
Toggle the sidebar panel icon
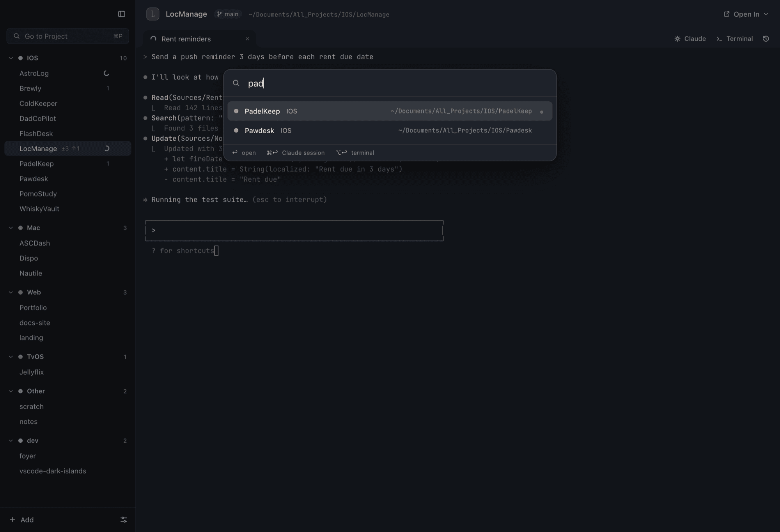[x=122, y=14]
